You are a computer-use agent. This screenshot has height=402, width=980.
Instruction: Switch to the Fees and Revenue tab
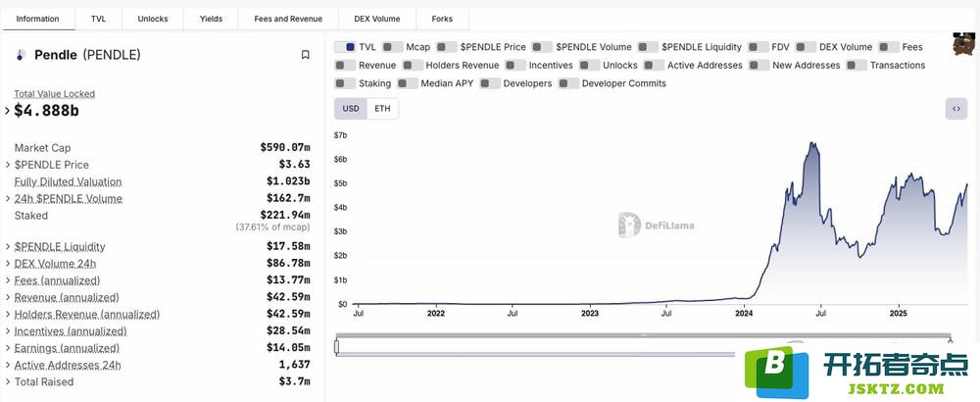pos(288,19)
